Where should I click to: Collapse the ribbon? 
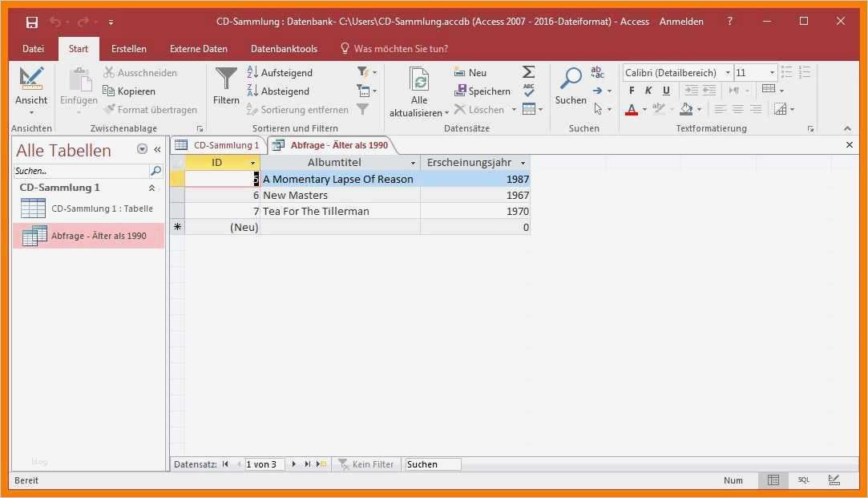coord(847,128)
